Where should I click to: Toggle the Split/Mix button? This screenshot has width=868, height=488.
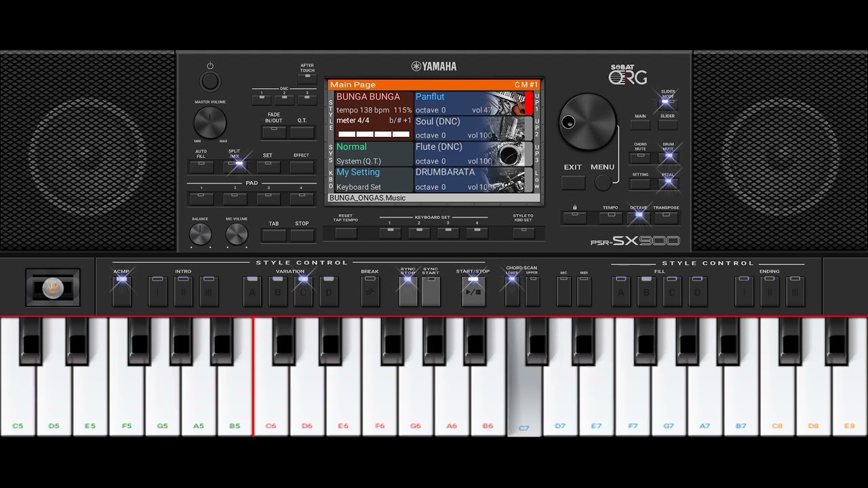click(235, 166)
